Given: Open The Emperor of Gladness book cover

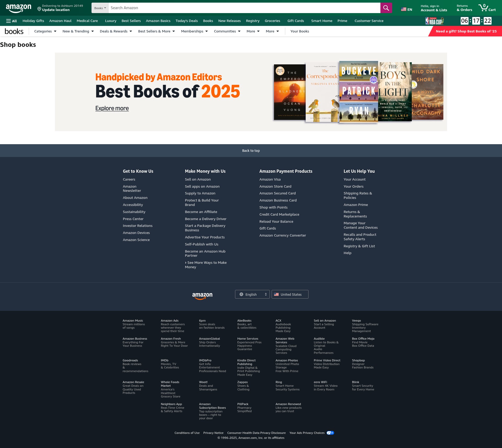Looking at the screenshot, I should tap(290, 92).
